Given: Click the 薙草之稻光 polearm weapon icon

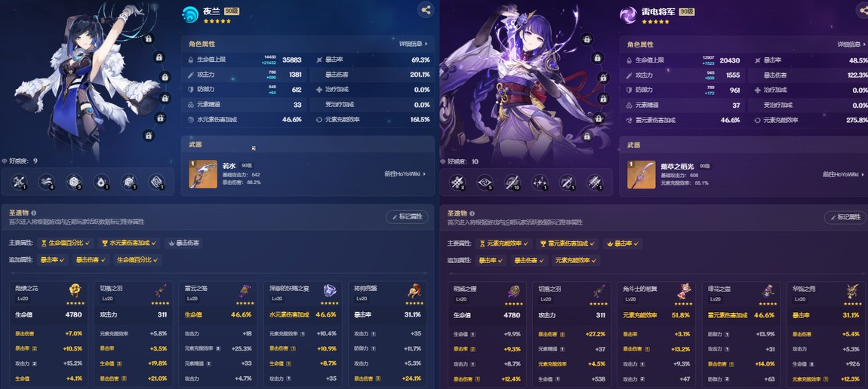Looking at the screenshot, I should pyautogui.click(x=641, y=175).
